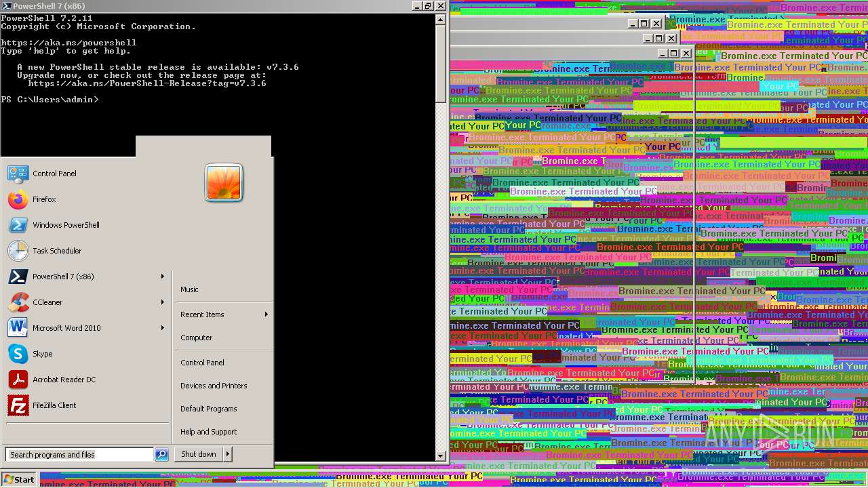Image resolution: width=868 pixels, height=488 pixels.
Task: Click PowerShell scrollbar up arrow
Action: (441, 20)
